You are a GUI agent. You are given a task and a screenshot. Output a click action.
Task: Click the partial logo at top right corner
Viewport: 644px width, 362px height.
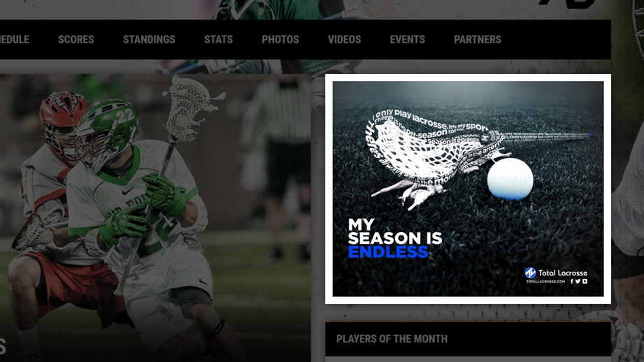coord(567,3)
